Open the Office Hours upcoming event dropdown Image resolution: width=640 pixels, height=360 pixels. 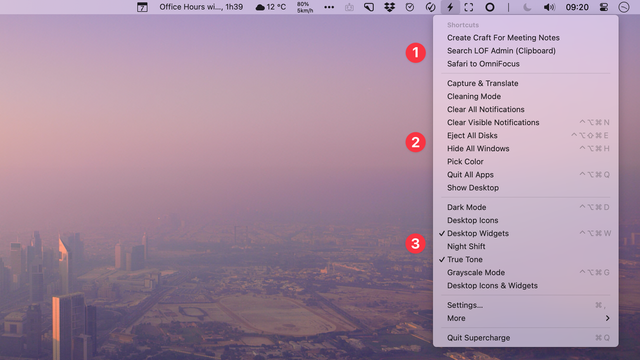tap(201, 7)
